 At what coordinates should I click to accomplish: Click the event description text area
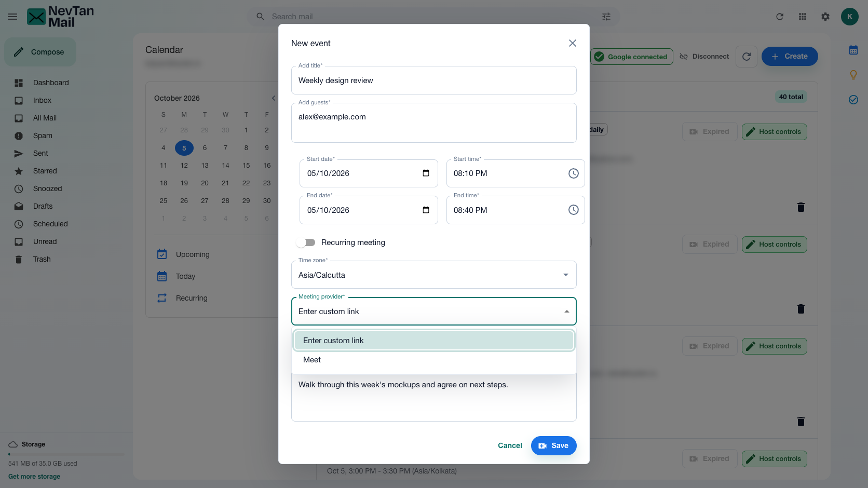(x=434, y=397)
